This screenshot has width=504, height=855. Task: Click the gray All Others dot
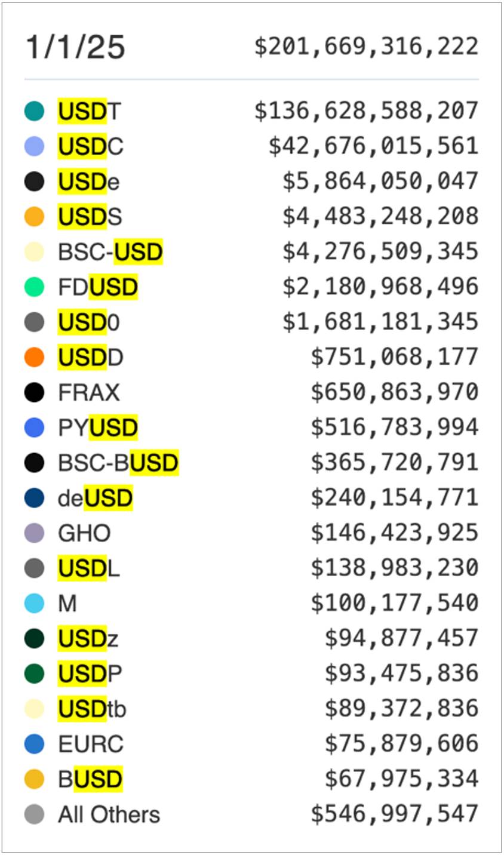[x=34, y=814]
